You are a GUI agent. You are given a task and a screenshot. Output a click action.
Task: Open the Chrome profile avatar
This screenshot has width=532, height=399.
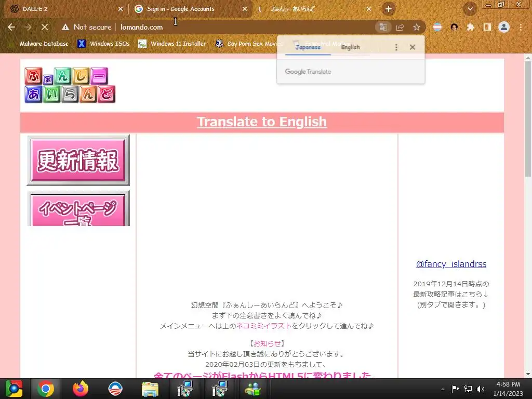504,27
